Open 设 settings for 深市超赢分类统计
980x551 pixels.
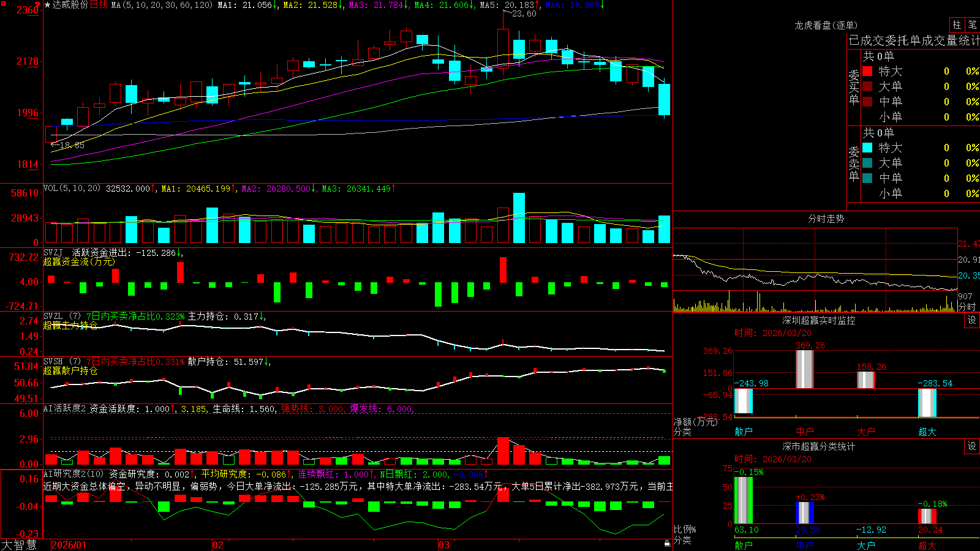(972, 446)
